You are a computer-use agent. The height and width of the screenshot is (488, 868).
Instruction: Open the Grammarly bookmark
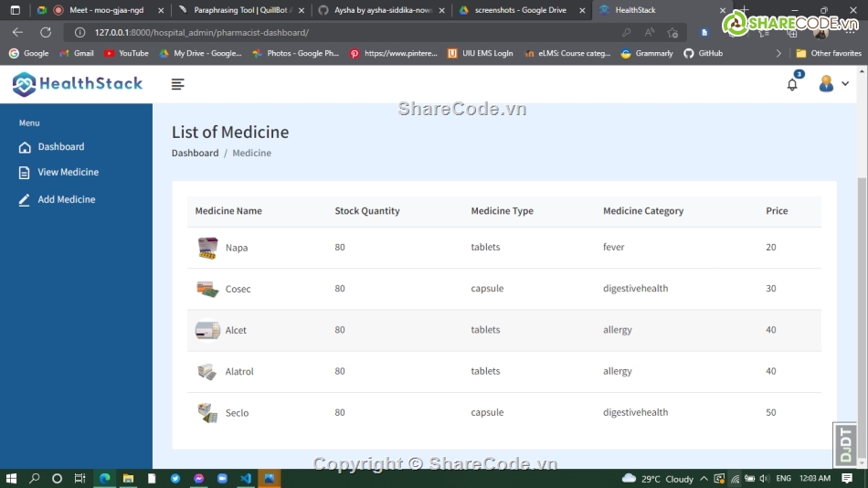647,53
